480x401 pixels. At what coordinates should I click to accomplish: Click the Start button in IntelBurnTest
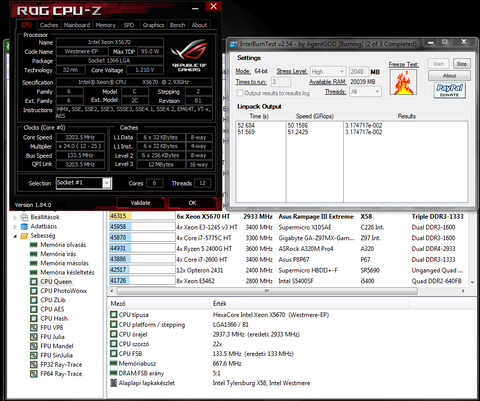tap(438, 64)
